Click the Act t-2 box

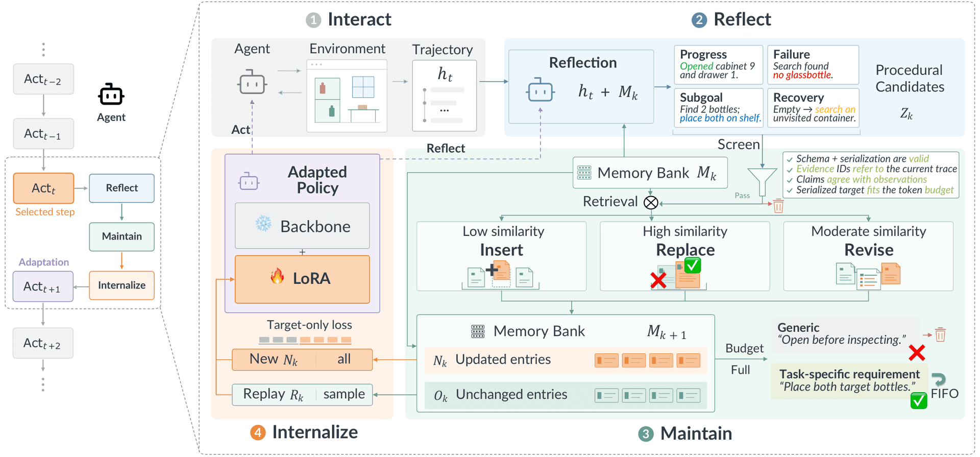(x=43, y=79)
